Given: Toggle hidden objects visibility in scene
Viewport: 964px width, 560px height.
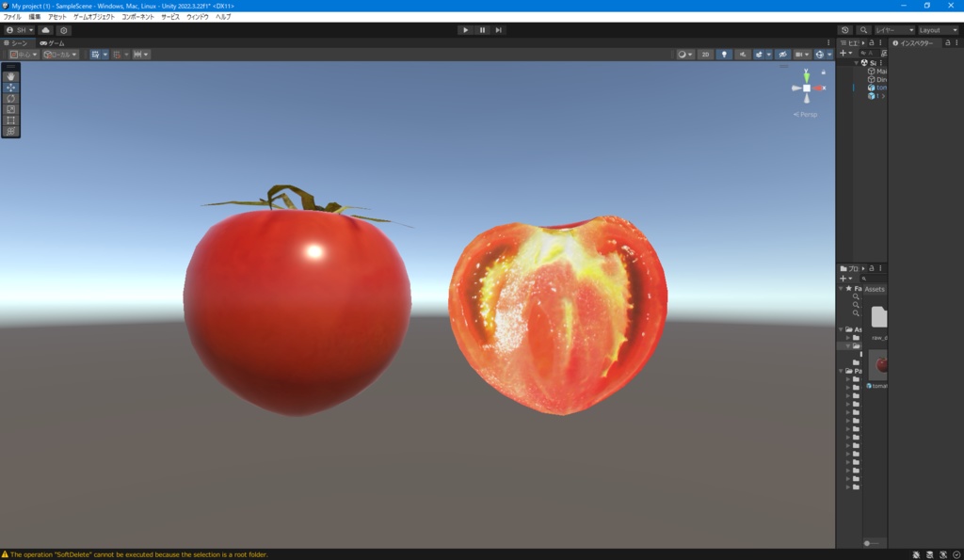Looking at the screenshot, I should click(782, 55).
